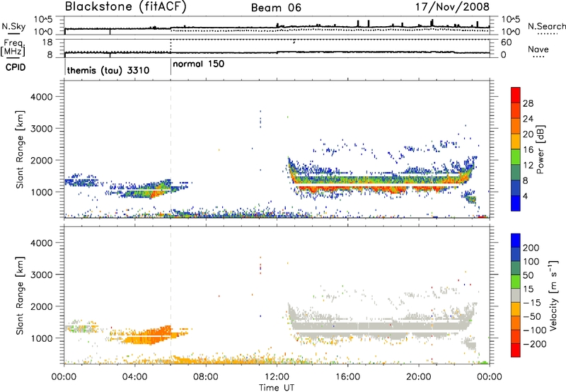Click the 20:00 time axis tick label
566x392 pixels.
click(x=418, y=377)
